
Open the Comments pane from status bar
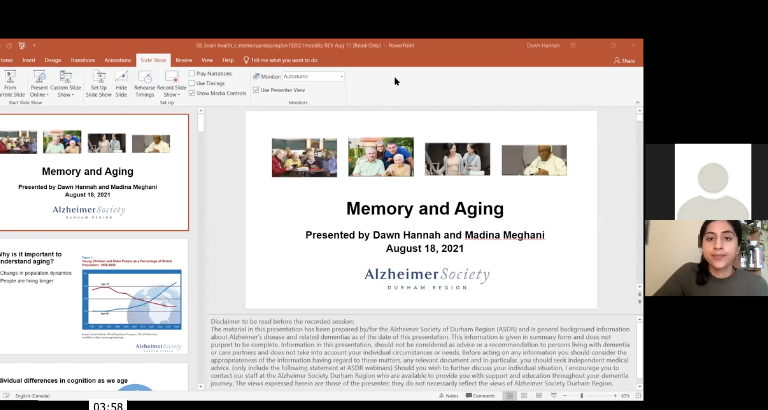pos(480,396)
